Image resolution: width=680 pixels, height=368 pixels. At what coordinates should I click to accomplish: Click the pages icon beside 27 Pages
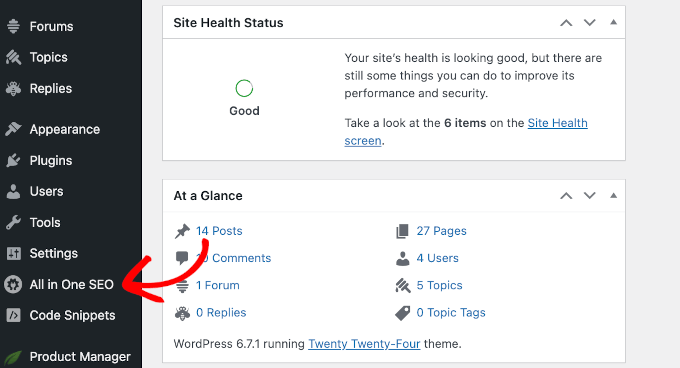(x=402, y=231)
